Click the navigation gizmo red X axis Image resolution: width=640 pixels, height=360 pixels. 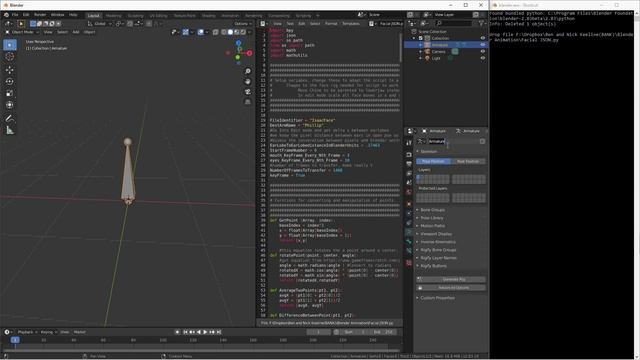pos(249,53)
